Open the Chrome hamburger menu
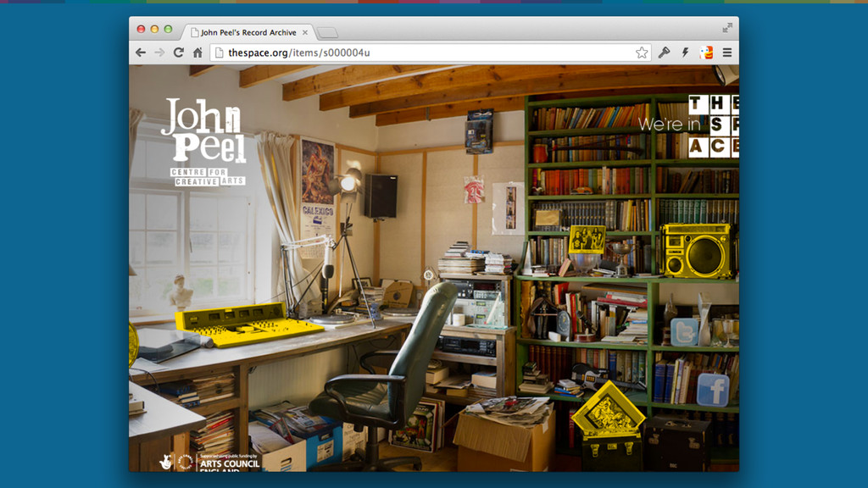This screenshot has height=488, width=868. 727,53
